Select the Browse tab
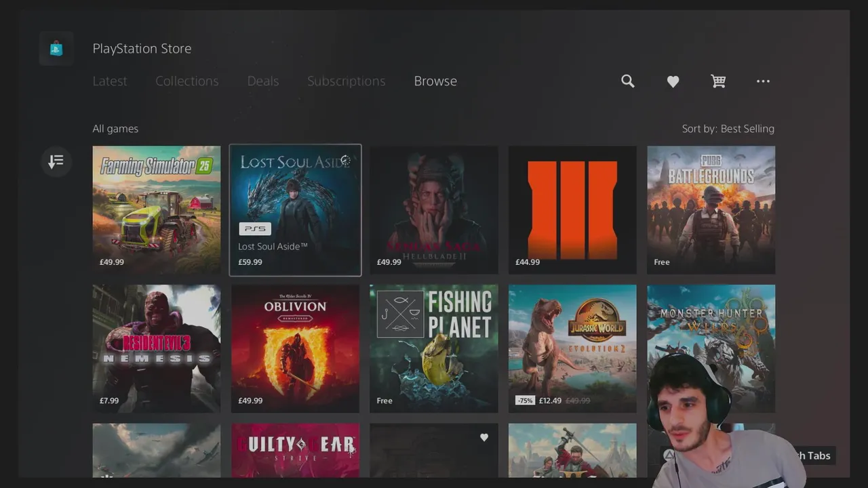 [435, 81]
